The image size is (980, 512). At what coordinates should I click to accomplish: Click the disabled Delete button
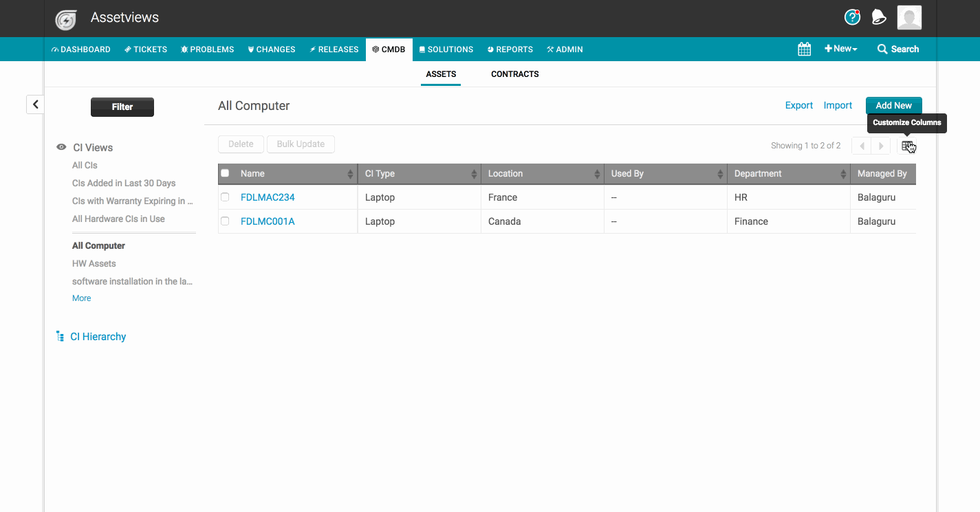click(x=241, y=144)
